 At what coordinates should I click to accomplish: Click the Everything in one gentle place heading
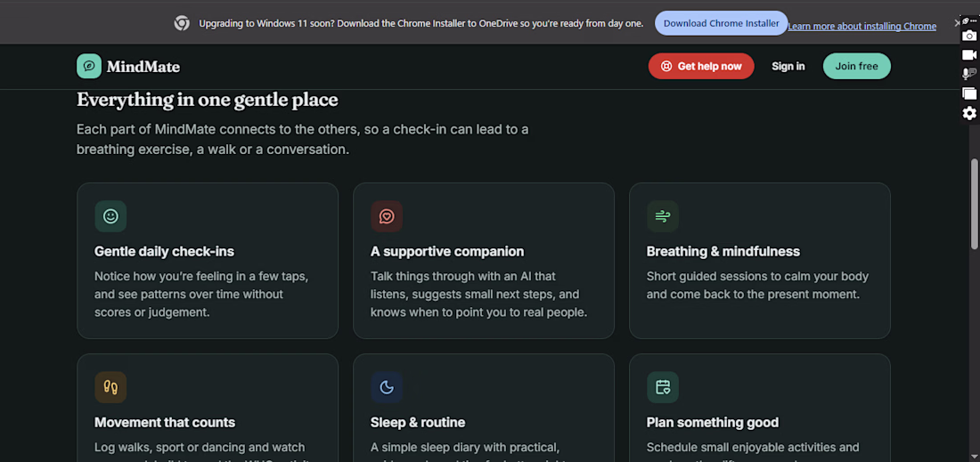(x=208, y=100)
